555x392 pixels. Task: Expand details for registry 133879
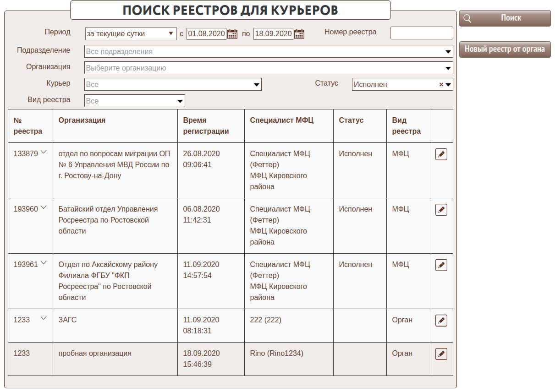point(44,152)
